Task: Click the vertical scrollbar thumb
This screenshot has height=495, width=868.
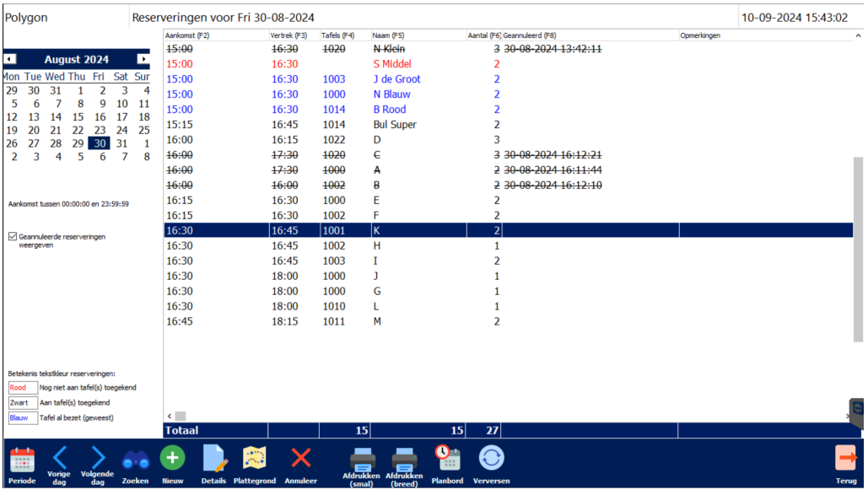Action: point(858,249)
